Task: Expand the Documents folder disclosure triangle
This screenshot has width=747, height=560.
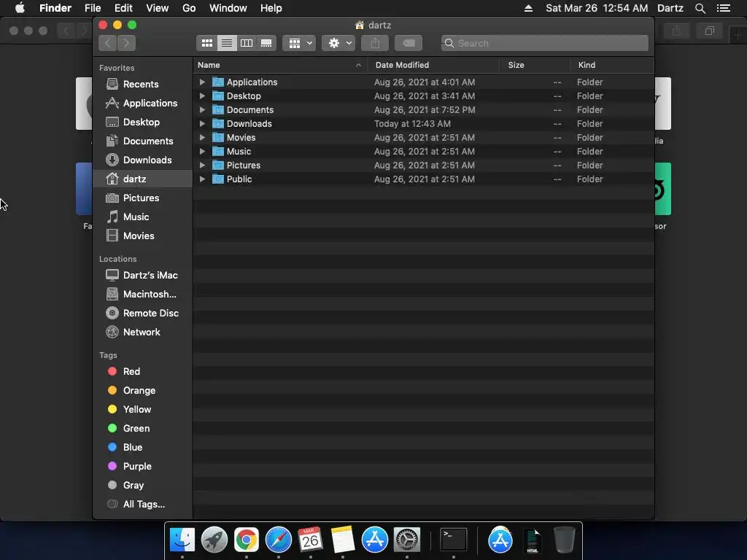Action: click(x=203, y=109)
